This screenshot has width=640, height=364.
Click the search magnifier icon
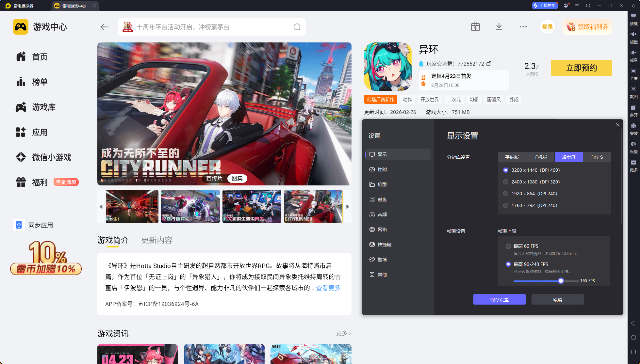[297, 27]
